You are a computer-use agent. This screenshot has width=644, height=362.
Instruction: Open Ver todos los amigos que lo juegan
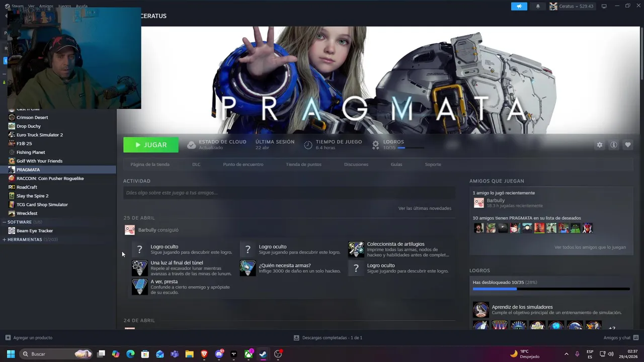pos(590,247)
